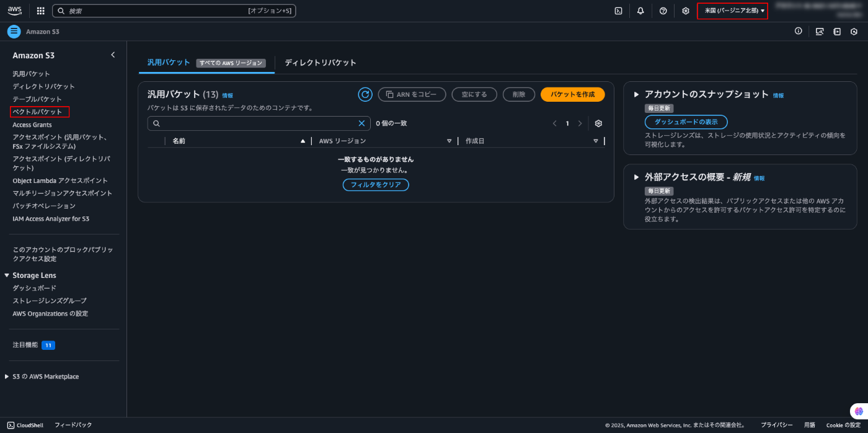
Task: Clear the bucket search field text
Action: pos(361,123)
